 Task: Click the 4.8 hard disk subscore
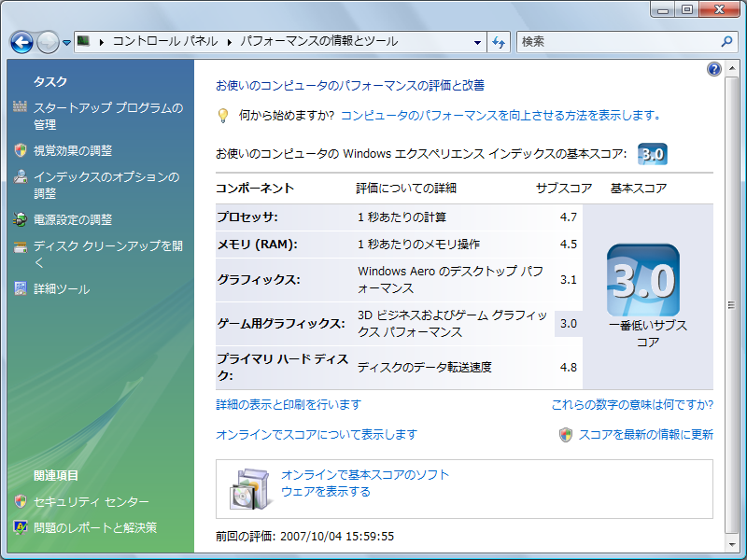(x=568, y=367)
